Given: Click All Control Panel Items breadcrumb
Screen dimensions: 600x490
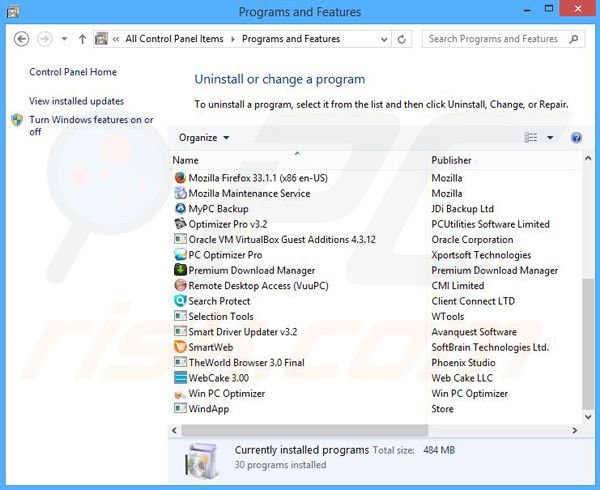Looking at the screenshot, I should [174, 39].
